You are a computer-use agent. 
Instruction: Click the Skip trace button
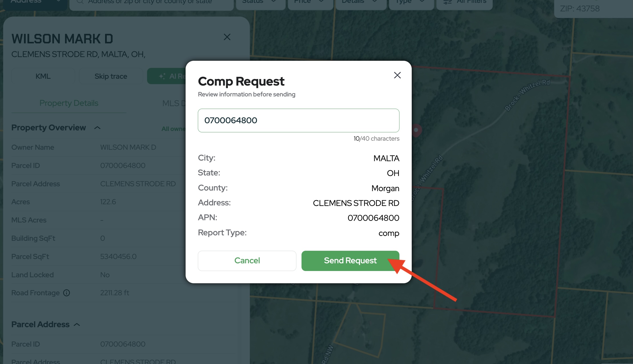[x=111, y=76]
